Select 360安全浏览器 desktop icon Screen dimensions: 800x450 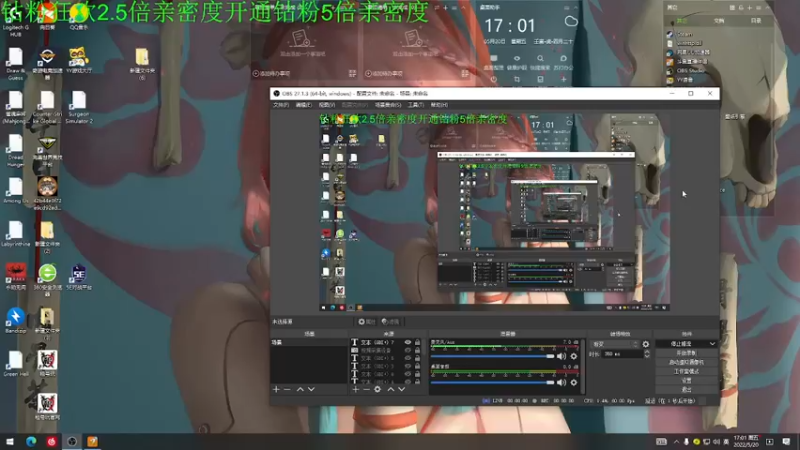coord(47,280)
